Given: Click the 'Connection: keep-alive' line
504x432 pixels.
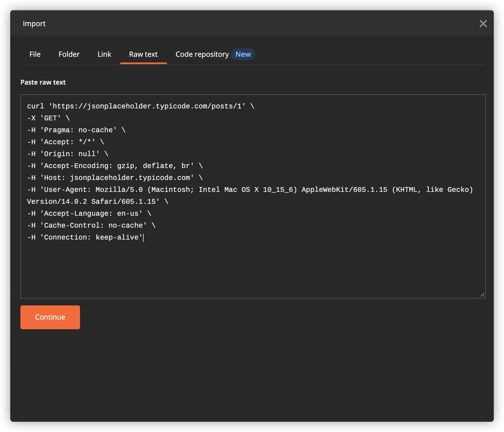Looking at the screenshot, I should click(x=85, y=237).
